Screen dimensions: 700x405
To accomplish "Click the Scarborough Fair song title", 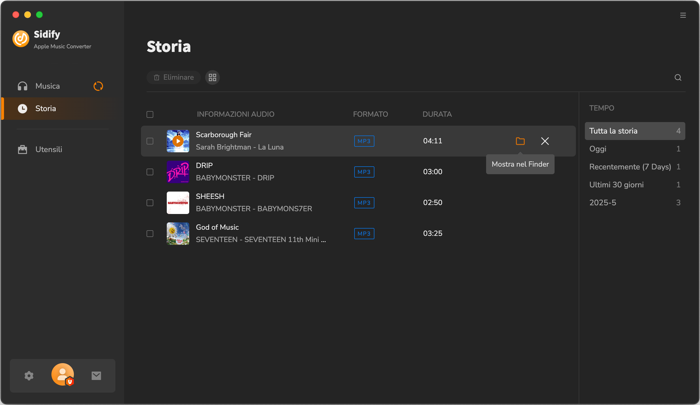I will (x=224, y=135).
